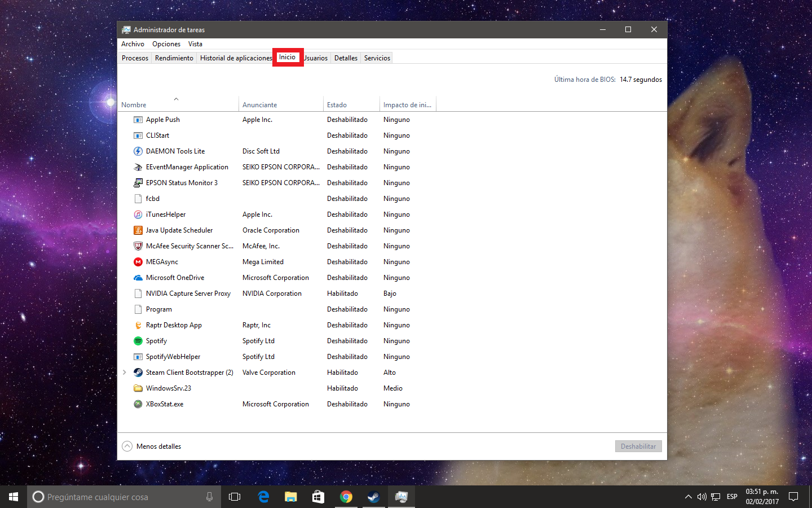The width and height of the screenshot is (812, 508).
Task: Click the CLIStart entry icon
Action: click(138, 135)
